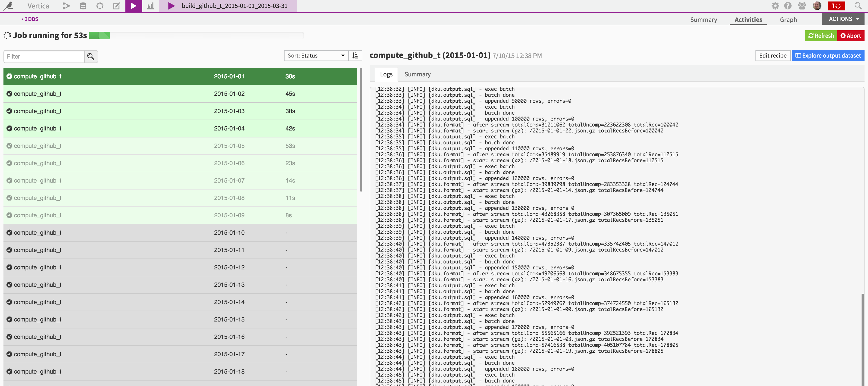Open the administration gear icon

click(x=775, y=6)
